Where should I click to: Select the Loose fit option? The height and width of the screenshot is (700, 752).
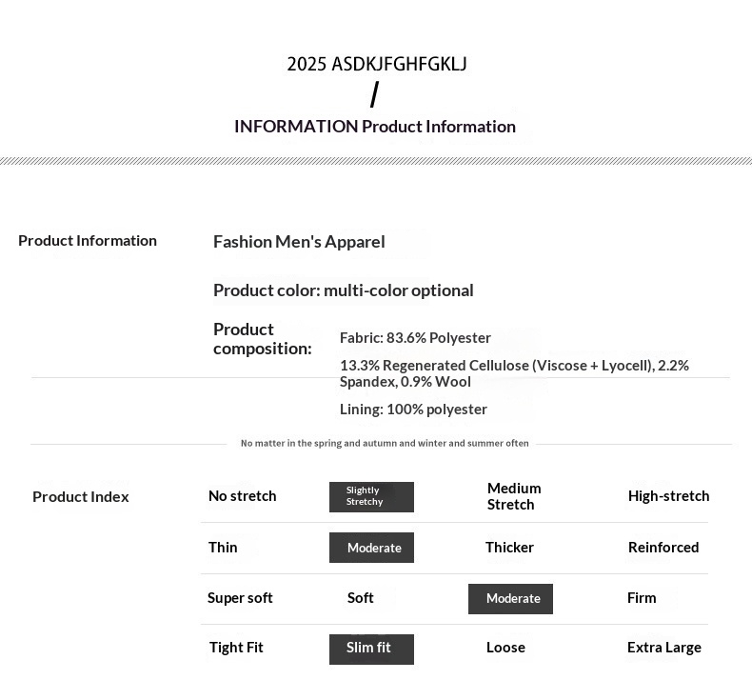pyautogui.click(x=505, y=648)
